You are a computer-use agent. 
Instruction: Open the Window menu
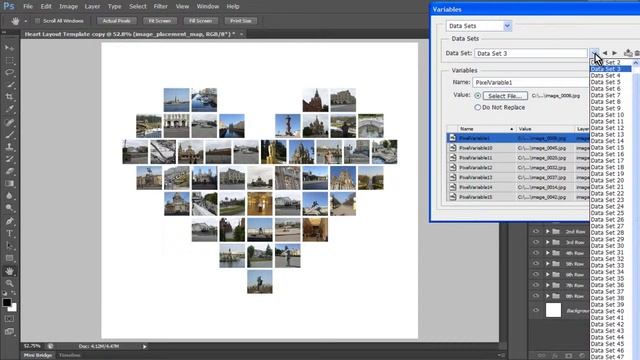point(208,7)
